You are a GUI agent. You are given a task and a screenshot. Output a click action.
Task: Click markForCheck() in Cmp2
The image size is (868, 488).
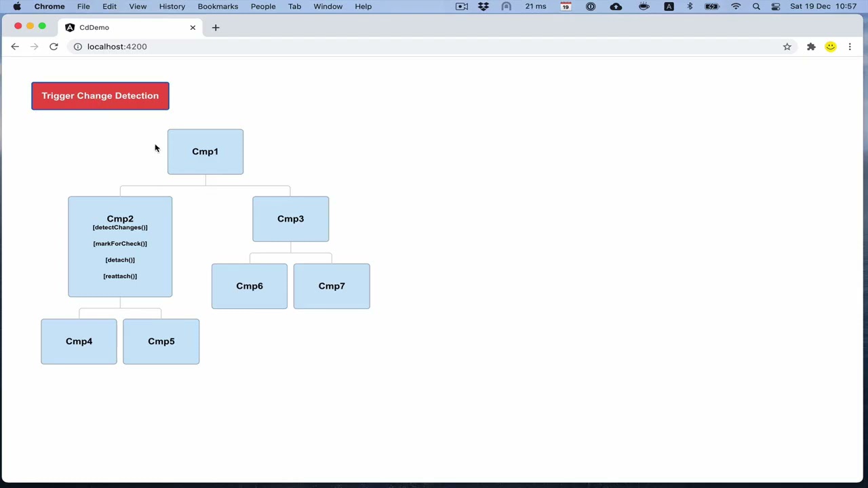tap(120, 244)
